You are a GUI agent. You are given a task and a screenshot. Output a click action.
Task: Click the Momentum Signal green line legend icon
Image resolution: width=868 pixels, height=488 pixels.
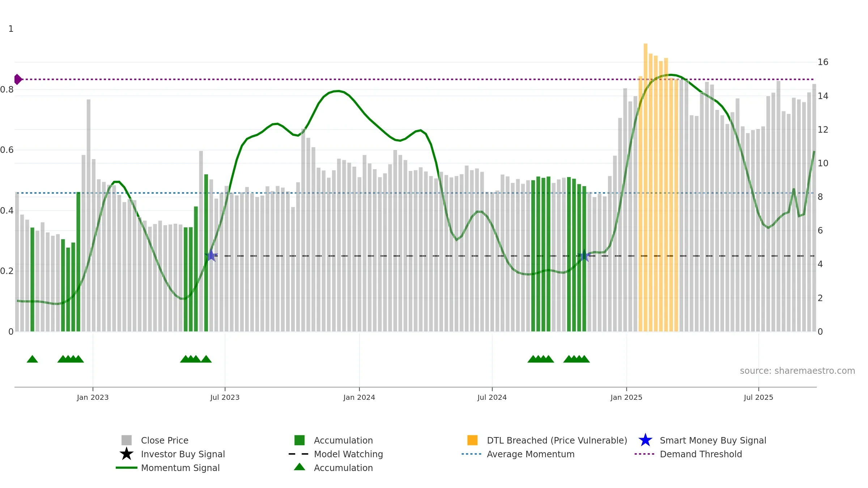(127, 468)
